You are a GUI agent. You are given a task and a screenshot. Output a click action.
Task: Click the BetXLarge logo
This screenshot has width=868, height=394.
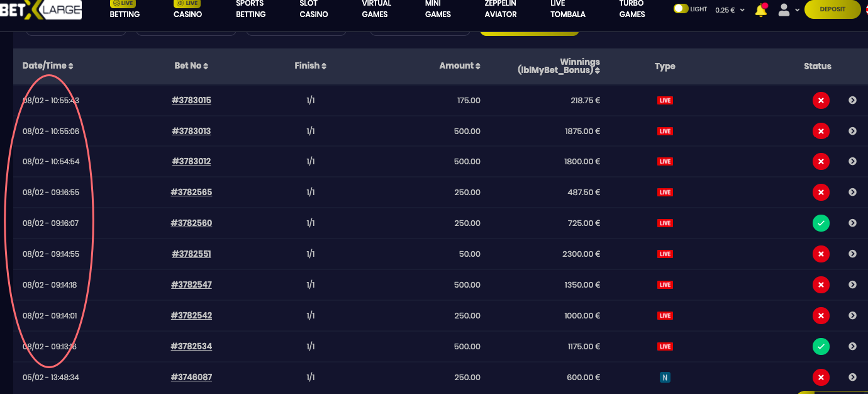[x=41, y=10]
